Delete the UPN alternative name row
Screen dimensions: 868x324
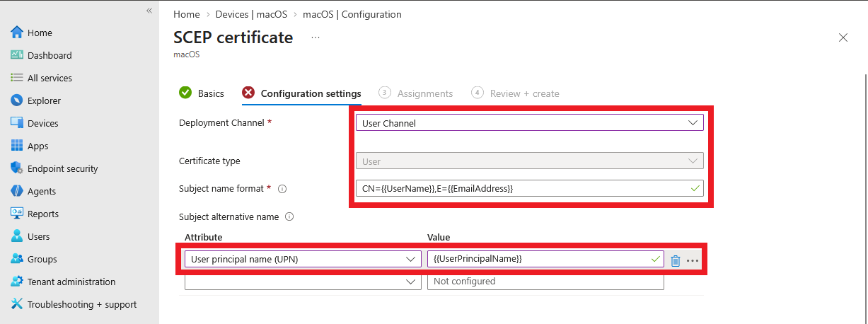tap(675, 260)
